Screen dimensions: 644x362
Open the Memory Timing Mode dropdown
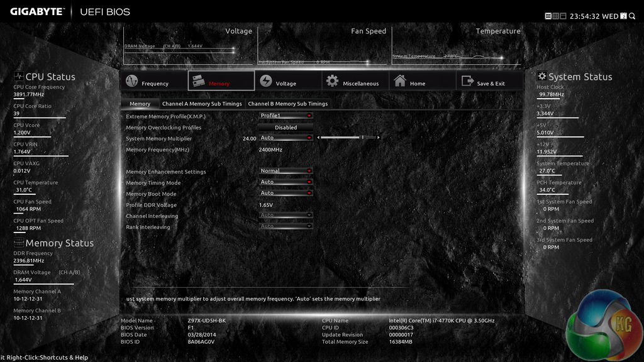[x=286, y=182]
